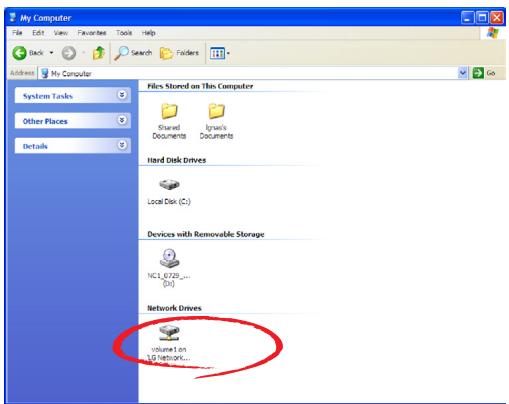Toggle the Folders pane
The width and height of the screenshot is (509, 404).
pyautogui.click(x=179, y=53)
